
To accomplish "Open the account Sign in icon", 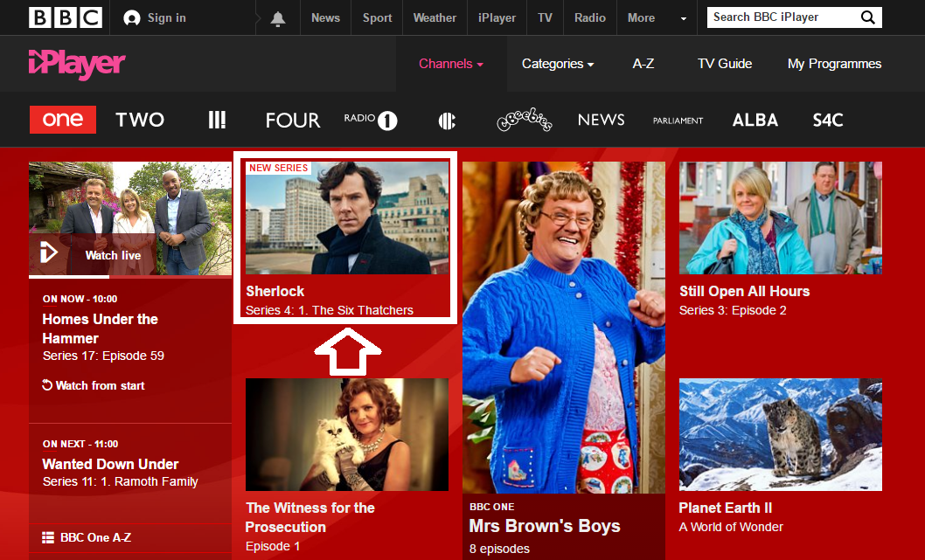I will click(131, 18).
